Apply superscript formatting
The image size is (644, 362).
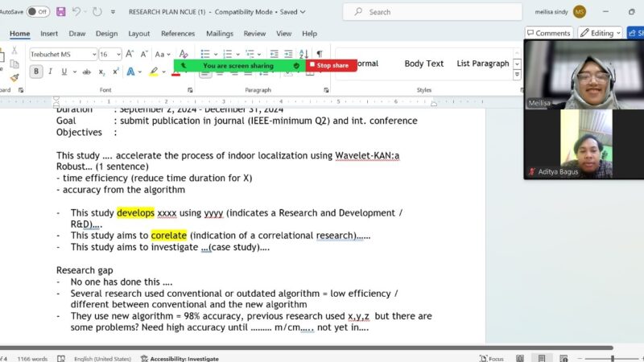pos(116,72)
